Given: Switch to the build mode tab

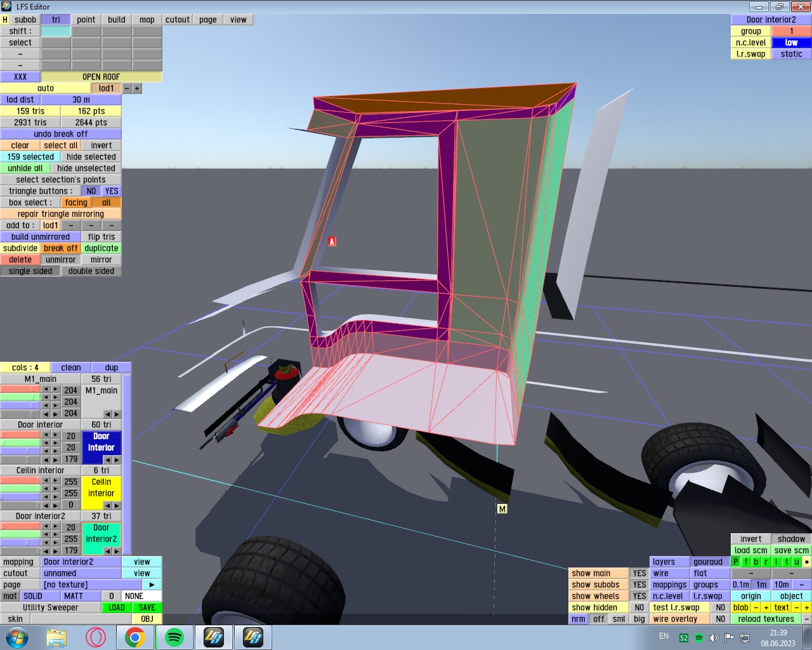Looking at the screenshot, I should pyautogui.click(x=117, y=20).
